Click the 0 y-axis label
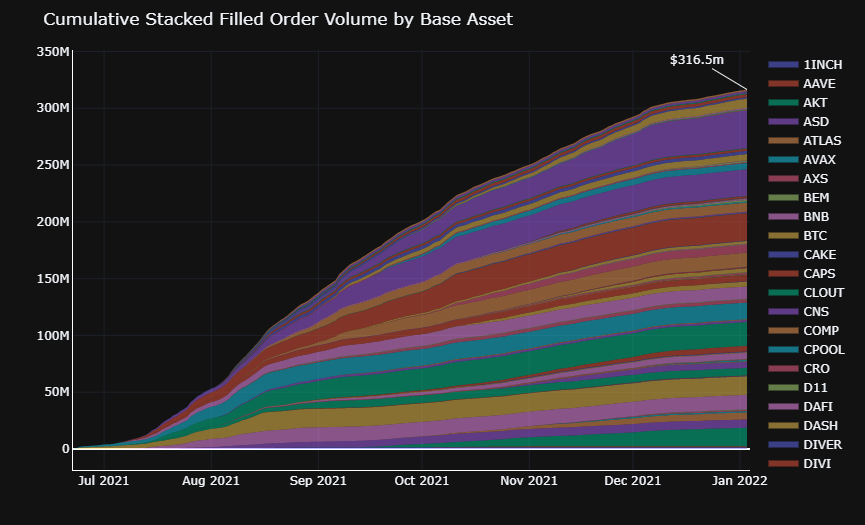 (66, 449)
